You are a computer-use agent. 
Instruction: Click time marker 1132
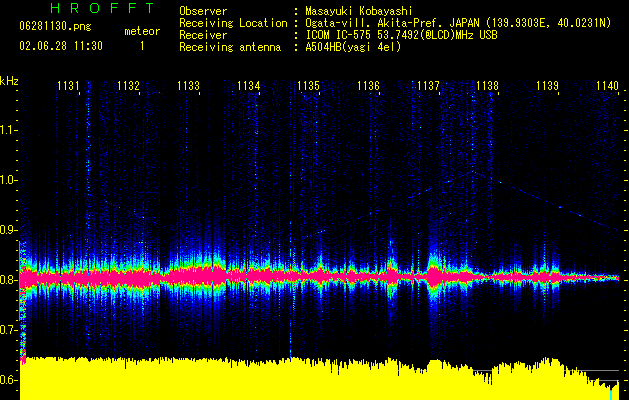[x=128, y=85]
